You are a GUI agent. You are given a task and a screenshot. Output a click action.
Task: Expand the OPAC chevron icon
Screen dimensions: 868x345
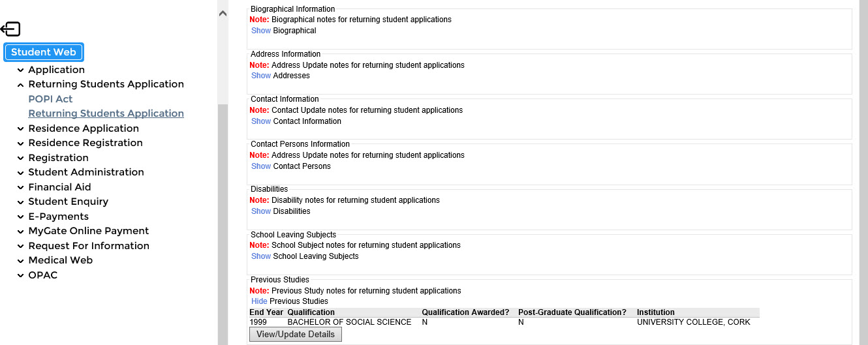[22, 276]
